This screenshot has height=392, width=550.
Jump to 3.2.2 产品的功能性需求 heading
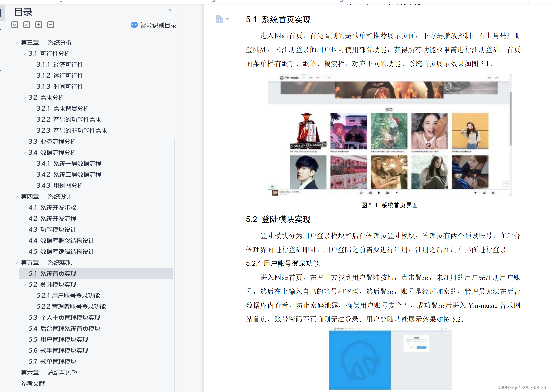click(69, 120)
